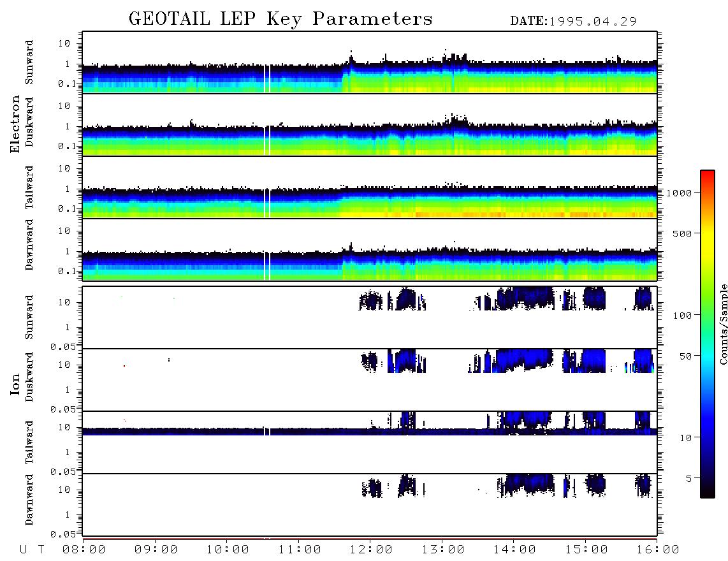728x561 pixels.
Task: Click the Electron Duskward spectrogram panel
Action: (x=370, y=124)
